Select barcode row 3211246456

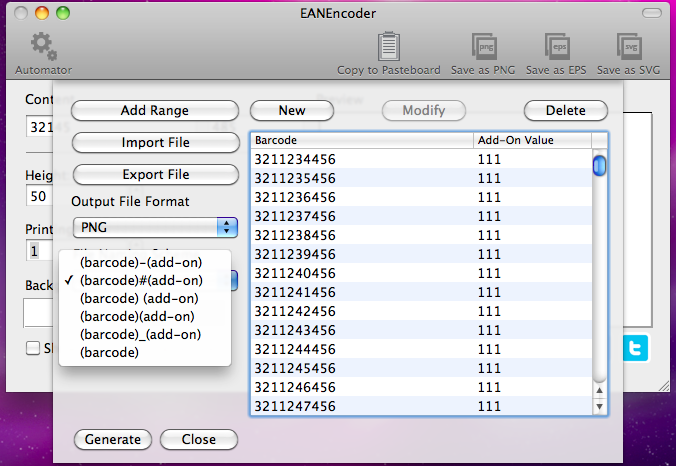click(421, 387)
